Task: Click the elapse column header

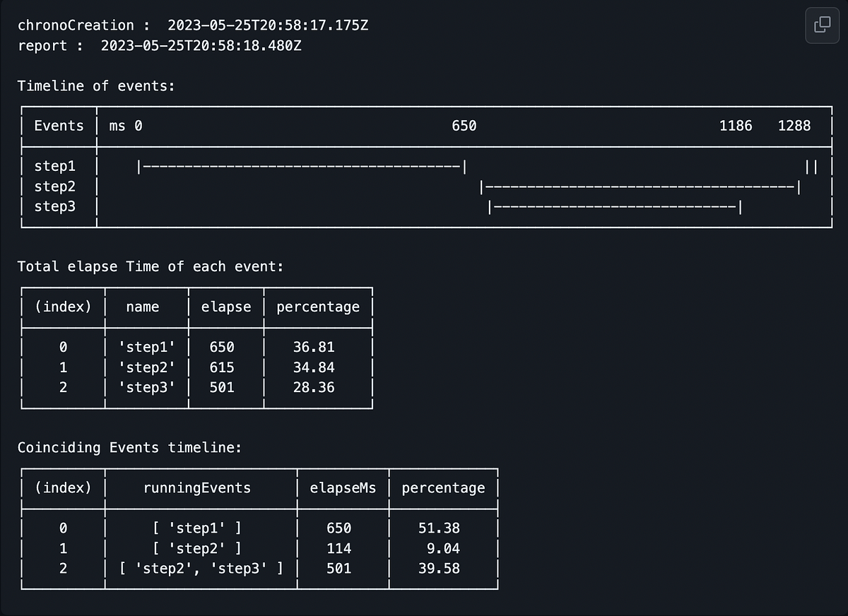Action: point(226,307)
